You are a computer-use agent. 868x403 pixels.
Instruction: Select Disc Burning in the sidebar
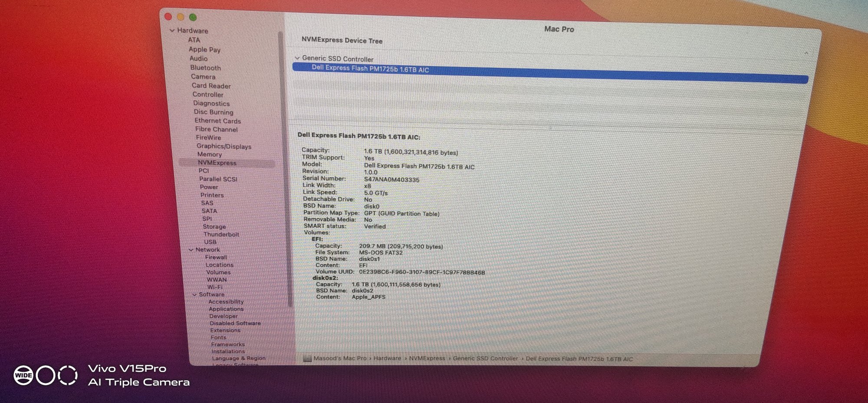214,112
